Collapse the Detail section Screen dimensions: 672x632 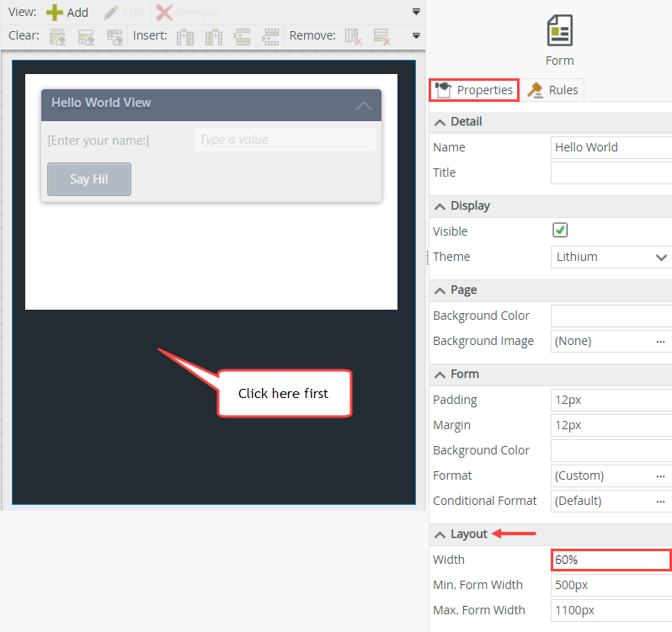point(440,123)
